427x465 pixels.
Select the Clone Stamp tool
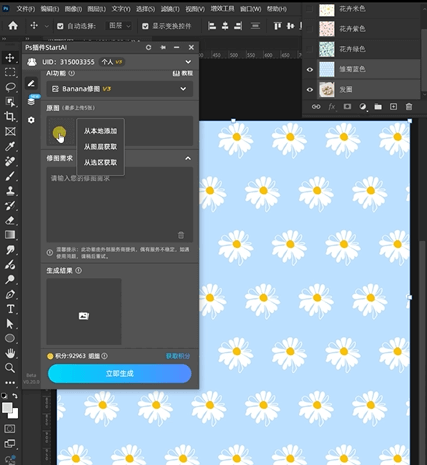pyautogui.click(x=10, y=190)
